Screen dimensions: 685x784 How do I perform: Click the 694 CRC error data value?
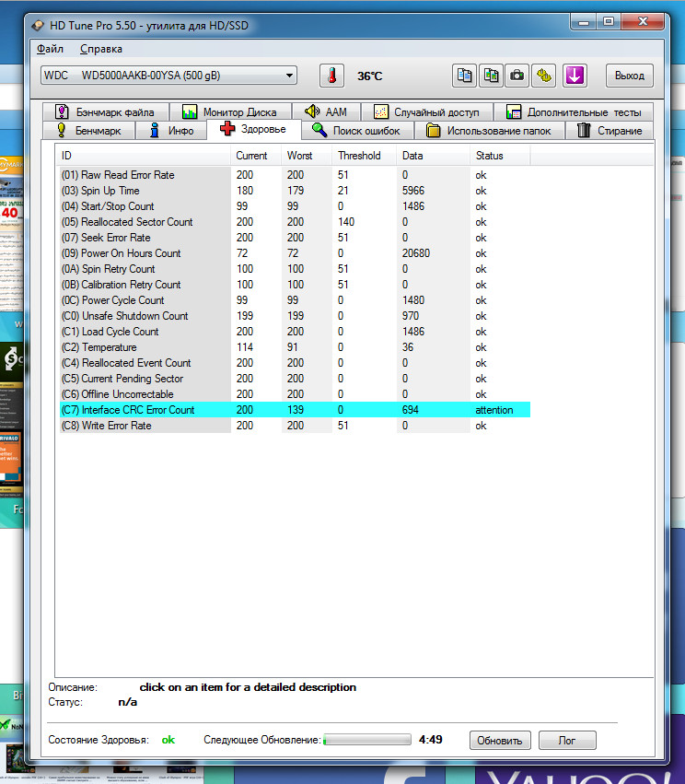click(x=411, y=410)
